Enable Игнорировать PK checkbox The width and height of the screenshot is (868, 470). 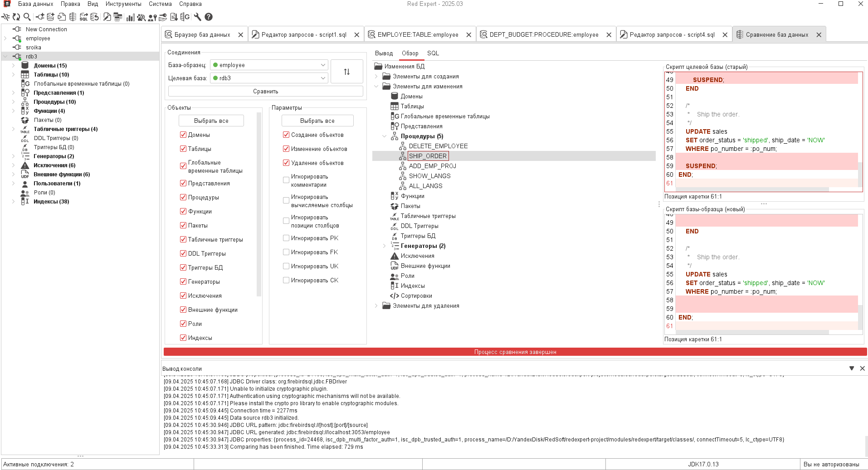click(x=286, y=238)
